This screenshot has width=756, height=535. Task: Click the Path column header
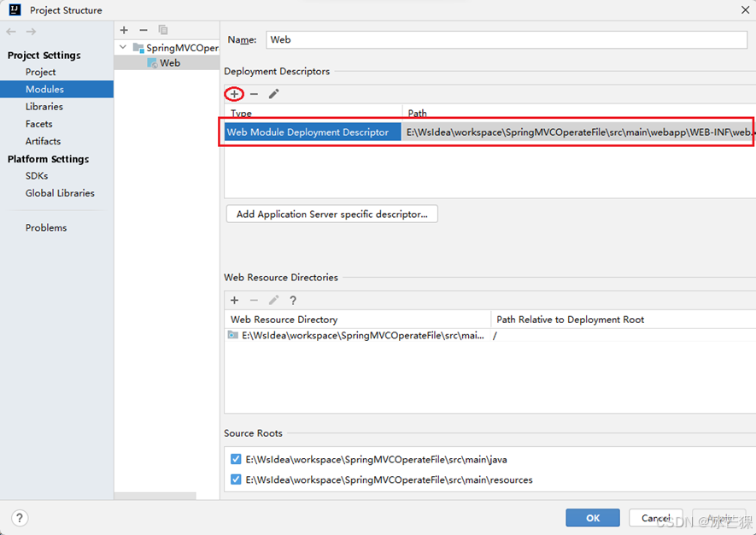(579, 113)
